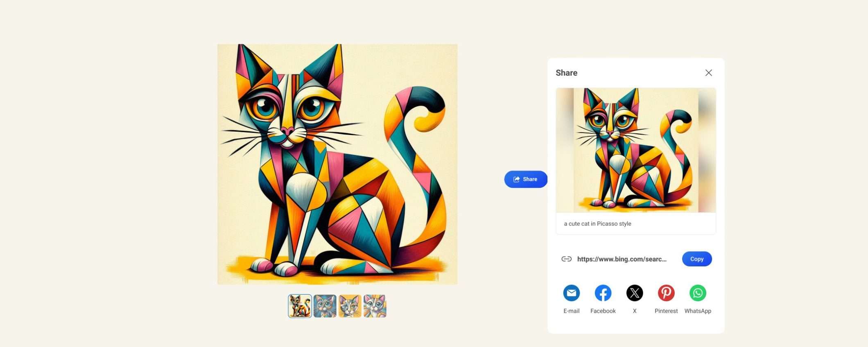868x347 pixels.
Task: Click the blue Share button
Action: pos(526,179)
